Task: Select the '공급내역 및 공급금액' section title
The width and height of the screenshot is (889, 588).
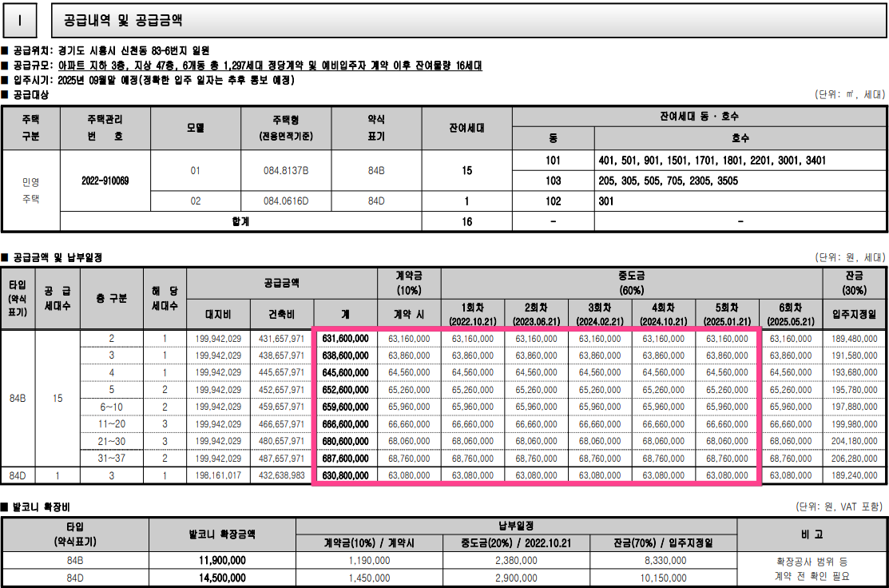Action: click(122, 21)
